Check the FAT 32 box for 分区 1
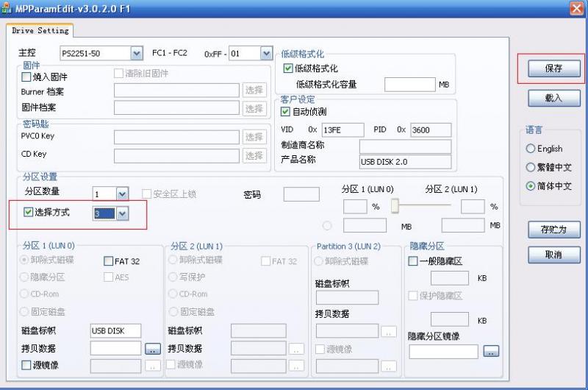Screen dimensions: 588x390 point(109,261)
